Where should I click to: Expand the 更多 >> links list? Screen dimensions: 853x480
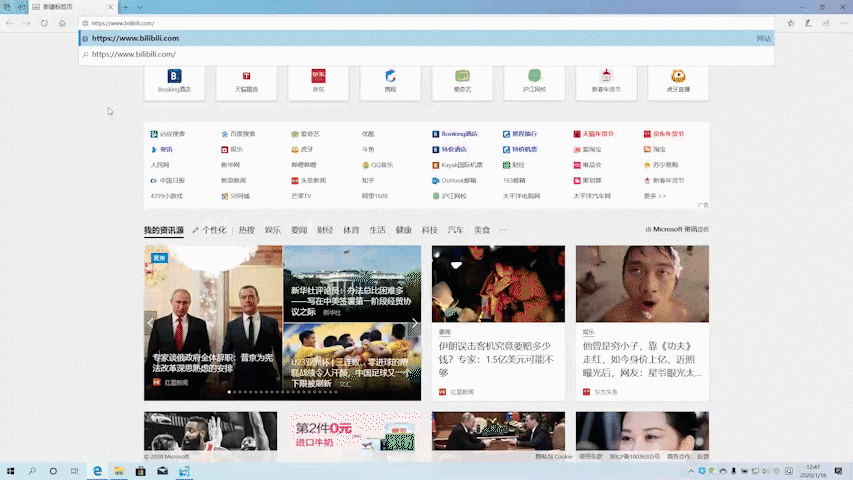(655, 196)
